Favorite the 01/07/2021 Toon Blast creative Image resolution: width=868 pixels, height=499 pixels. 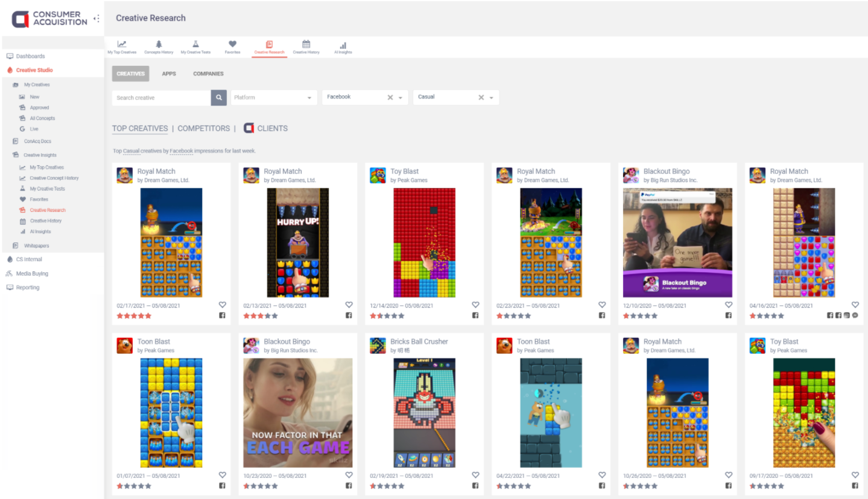click(222, 475)
